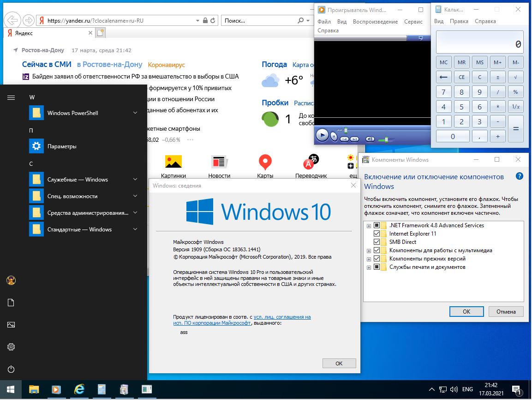Viewport: 532px width, 400px height.
Task: Expand the Спец. возможности folder
Action: pos(135,196)
